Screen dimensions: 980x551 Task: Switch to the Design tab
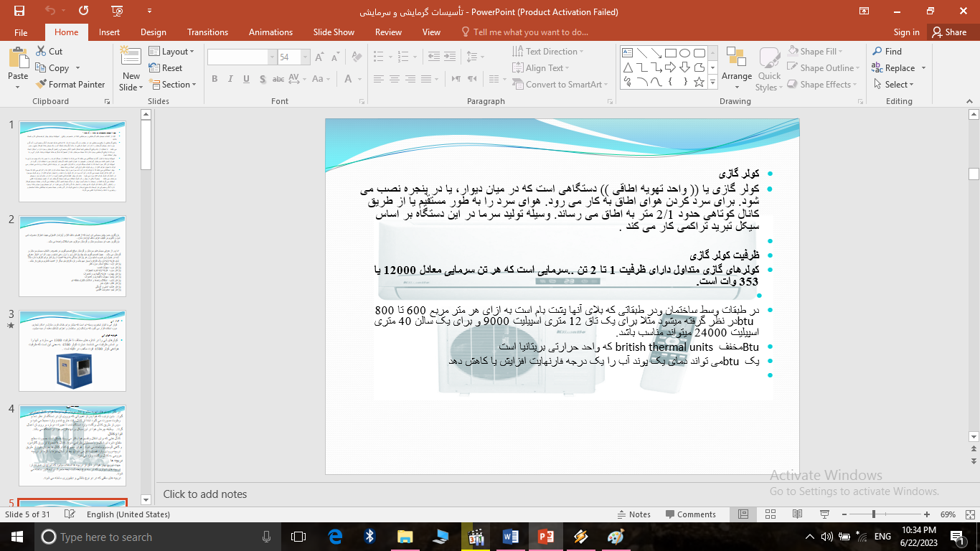153,32
